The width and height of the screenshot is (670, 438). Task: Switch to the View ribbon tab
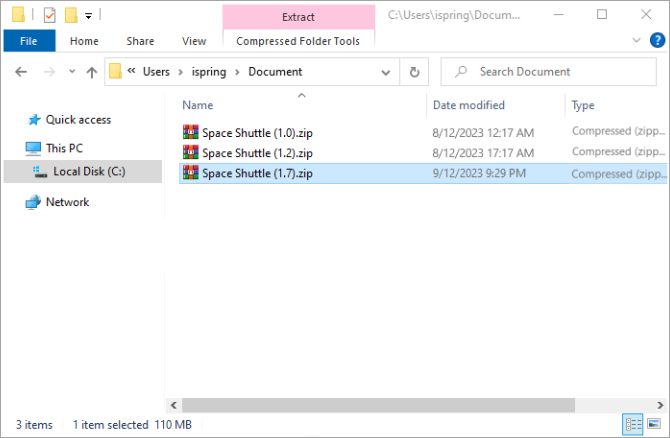(x=194, y=41)
